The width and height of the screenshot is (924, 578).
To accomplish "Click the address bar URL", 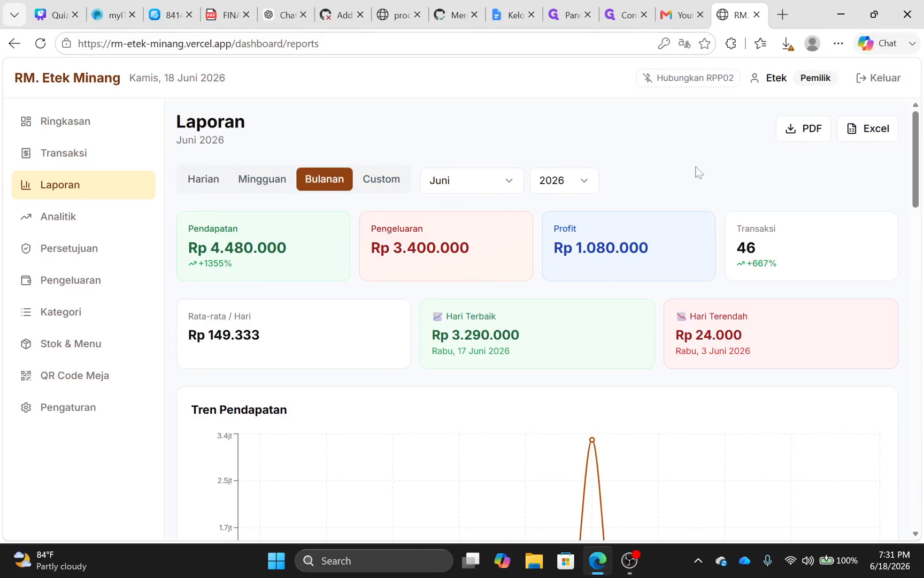I will coord(198,44).
